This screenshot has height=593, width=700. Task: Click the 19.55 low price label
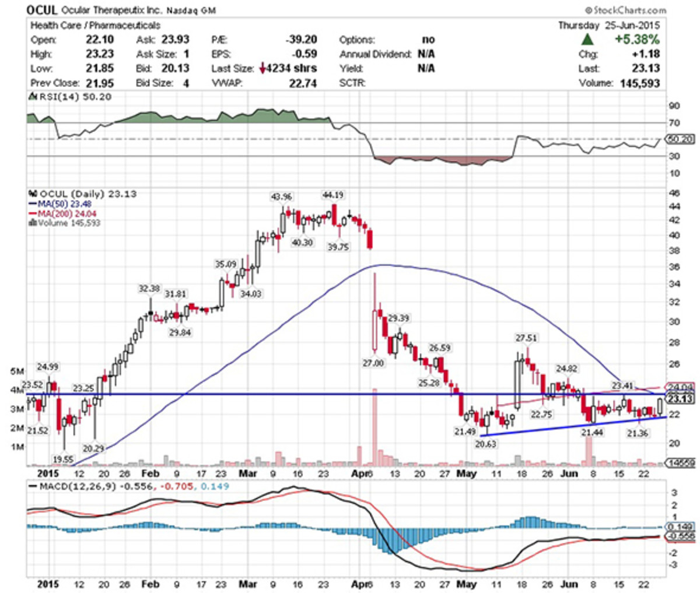pos(62,459)
